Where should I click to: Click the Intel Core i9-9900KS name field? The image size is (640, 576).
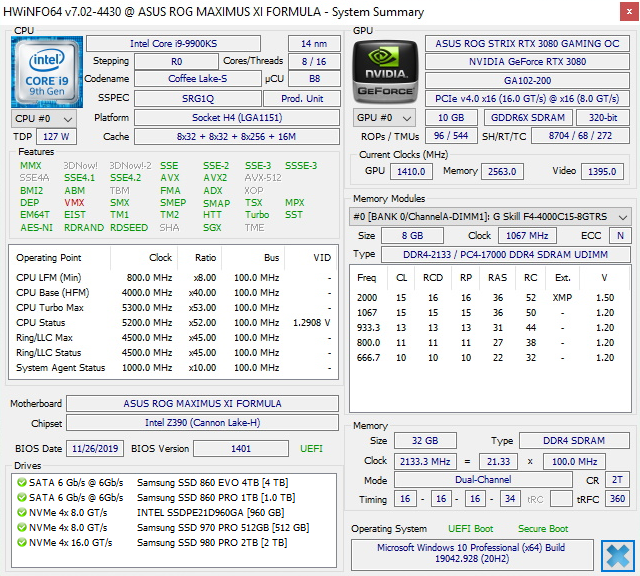pos(173,44)
